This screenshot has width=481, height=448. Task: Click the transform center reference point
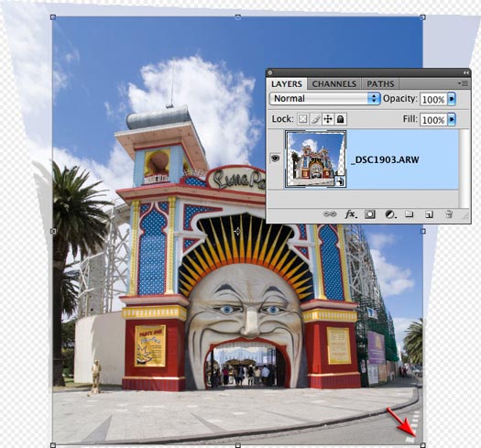point(237,231)
